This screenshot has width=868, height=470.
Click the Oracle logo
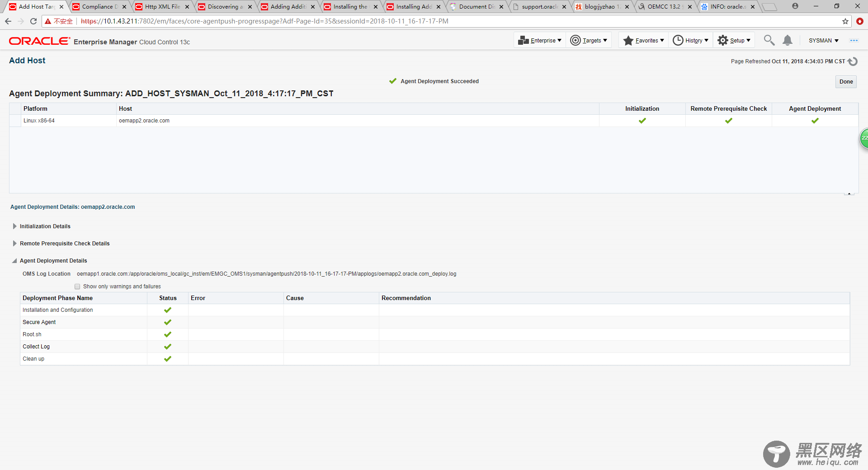(40, 41)
